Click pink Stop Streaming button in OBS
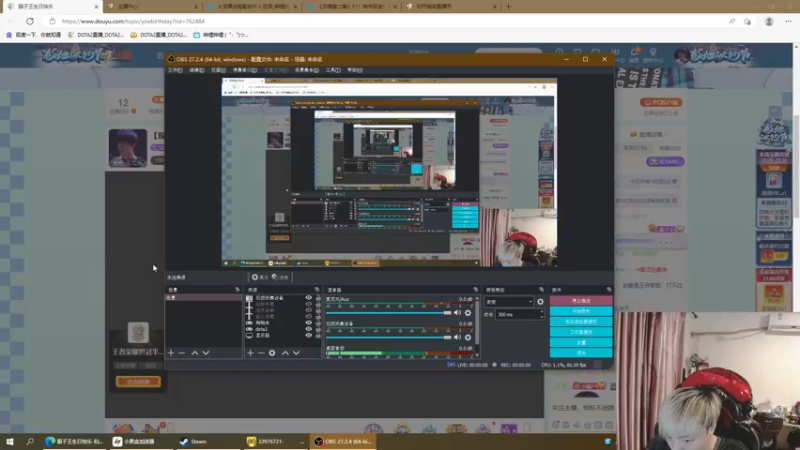 pos(581,301)
